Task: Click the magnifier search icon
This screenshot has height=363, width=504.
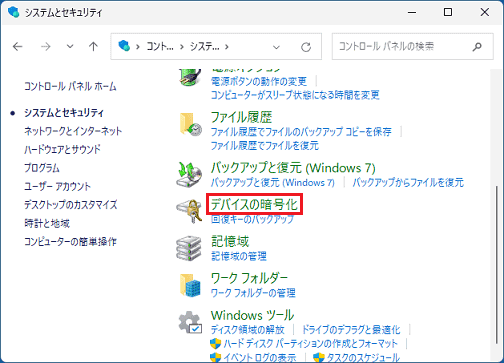Action: point(477,47)
